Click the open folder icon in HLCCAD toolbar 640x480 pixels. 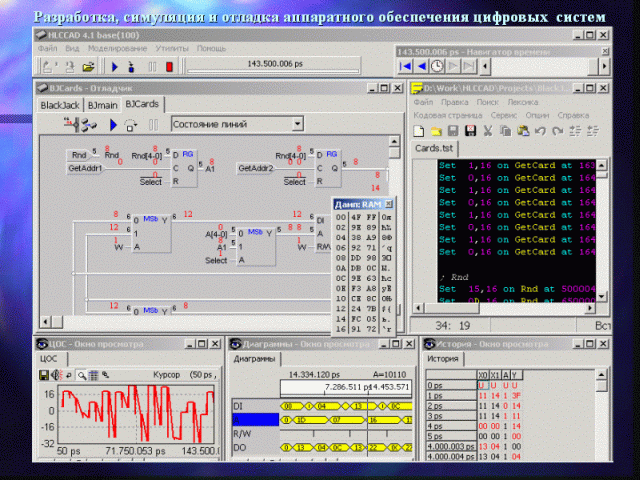coord(88,67)
